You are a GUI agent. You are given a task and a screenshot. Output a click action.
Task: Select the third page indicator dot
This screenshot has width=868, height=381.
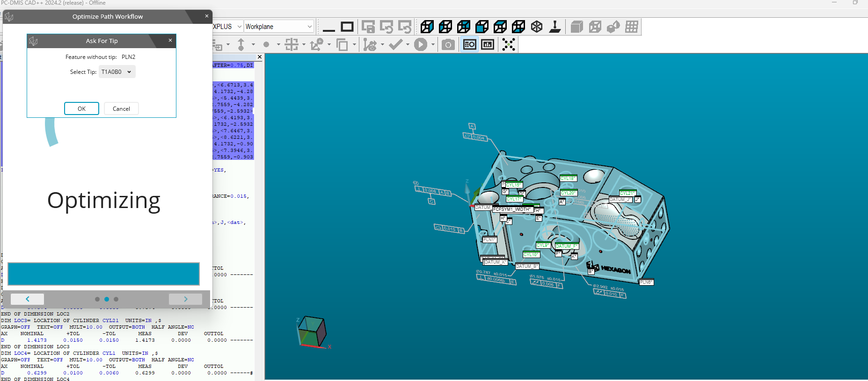tap(116, 299)
